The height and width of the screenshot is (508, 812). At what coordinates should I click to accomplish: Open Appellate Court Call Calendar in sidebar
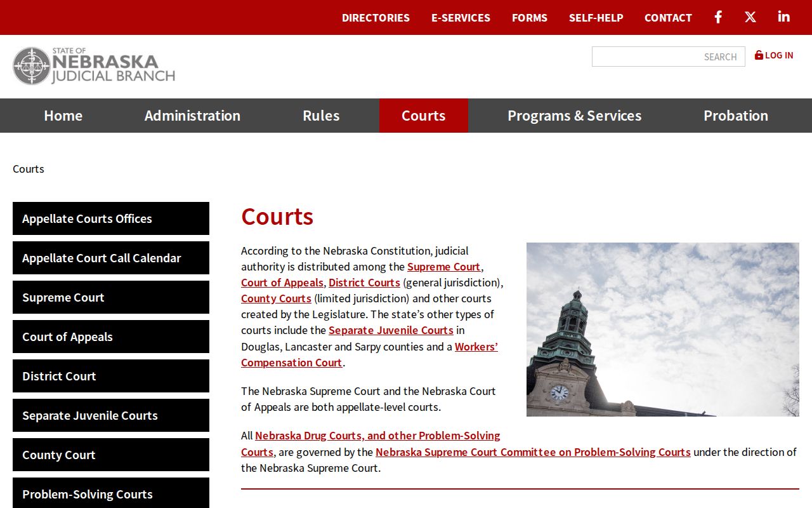pyautogui.click(x=111, y=258)
